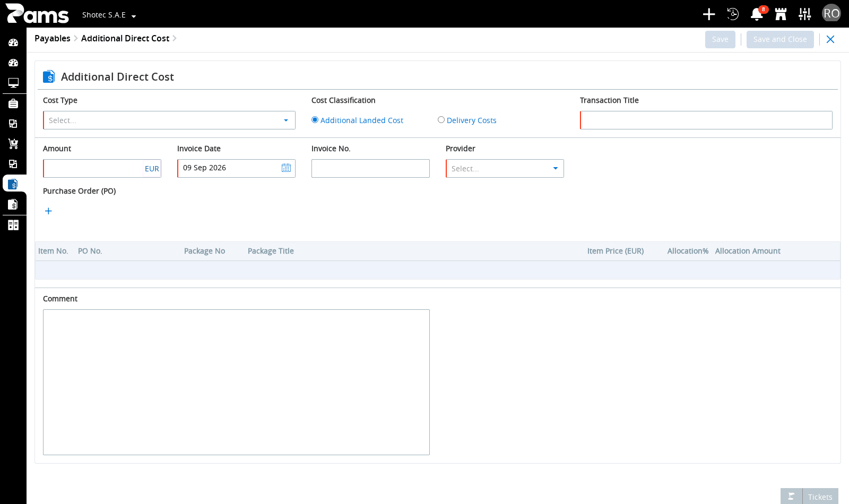The height and width of the screenshot is (504, 849).
Task: Click the Payables breadcrumb link
Action: pyautogui.click(x=53, y=38)
